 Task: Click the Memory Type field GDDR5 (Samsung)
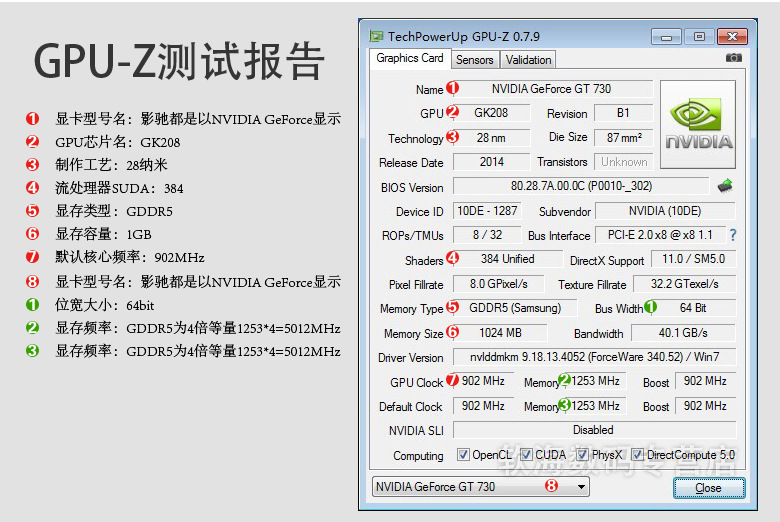pyautogui.click(x=515, y=308)
